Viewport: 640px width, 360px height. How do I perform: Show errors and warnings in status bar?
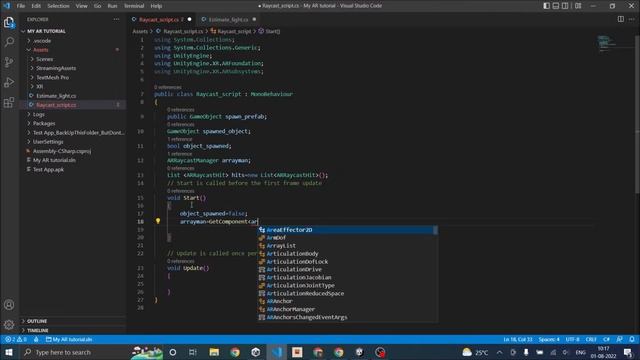coord(16,340)
